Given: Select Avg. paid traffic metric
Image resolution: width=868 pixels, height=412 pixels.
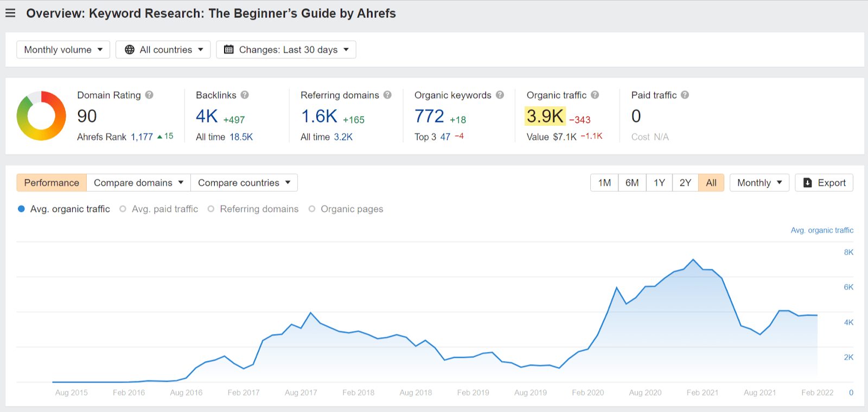Looking at the screenshot, I should click(x=159, y=209).
